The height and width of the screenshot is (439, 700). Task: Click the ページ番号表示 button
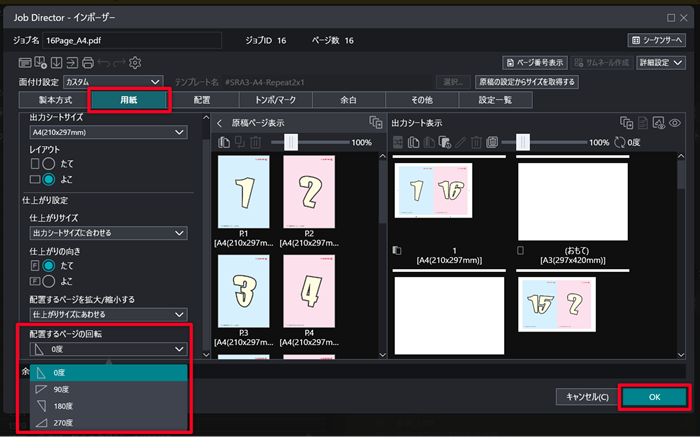[536, 62]
